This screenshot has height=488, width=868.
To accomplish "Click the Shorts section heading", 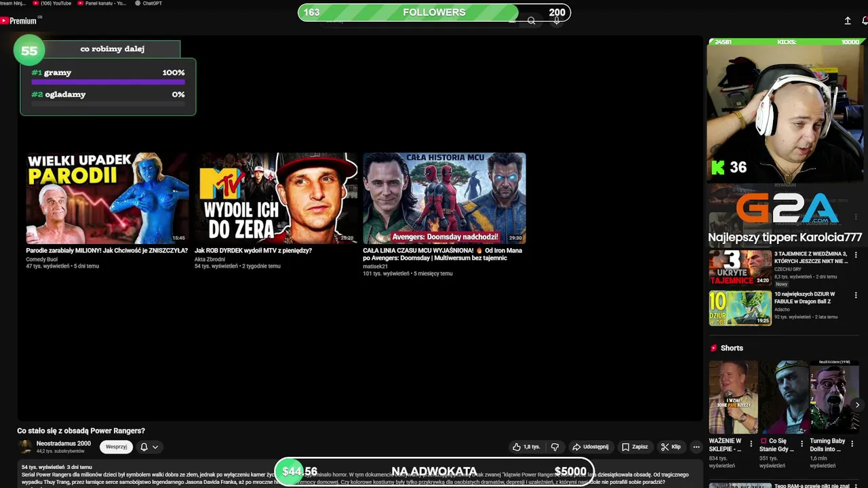I will [732, 348].
